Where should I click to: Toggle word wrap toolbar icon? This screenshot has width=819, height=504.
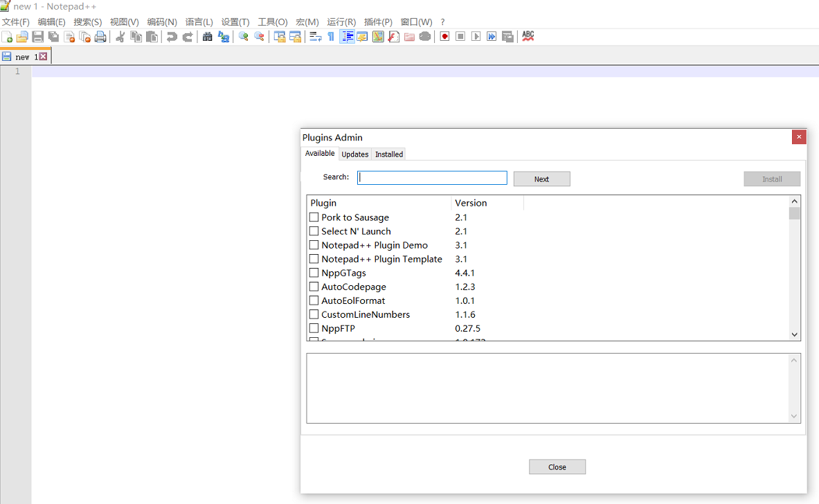pyautogui.click(x=315, y=37)
